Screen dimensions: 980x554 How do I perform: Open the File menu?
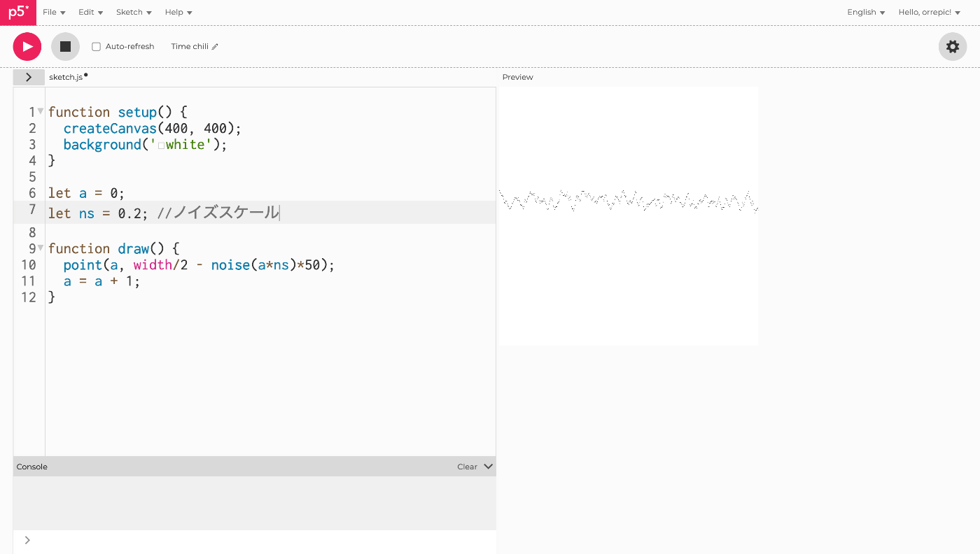point(54,12)
